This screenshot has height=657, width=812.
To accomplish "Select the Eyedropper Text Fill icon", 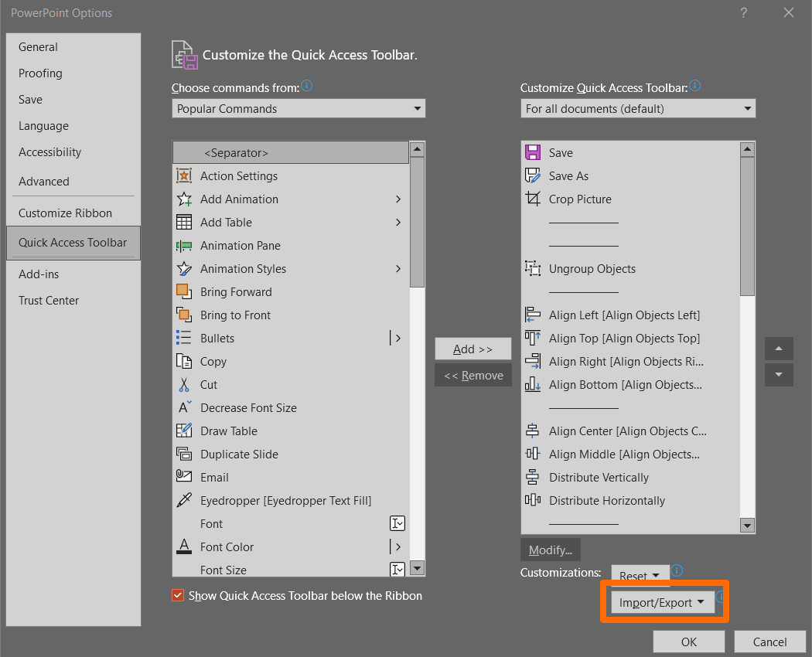I will [184, 500].
